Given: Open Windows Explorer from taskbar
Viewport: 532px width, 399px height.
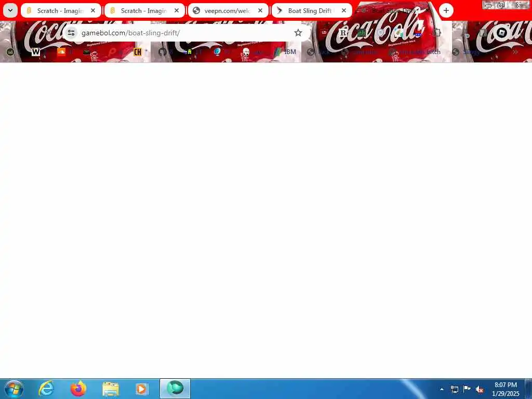Looking at the screenshot, I should [110, 389].
